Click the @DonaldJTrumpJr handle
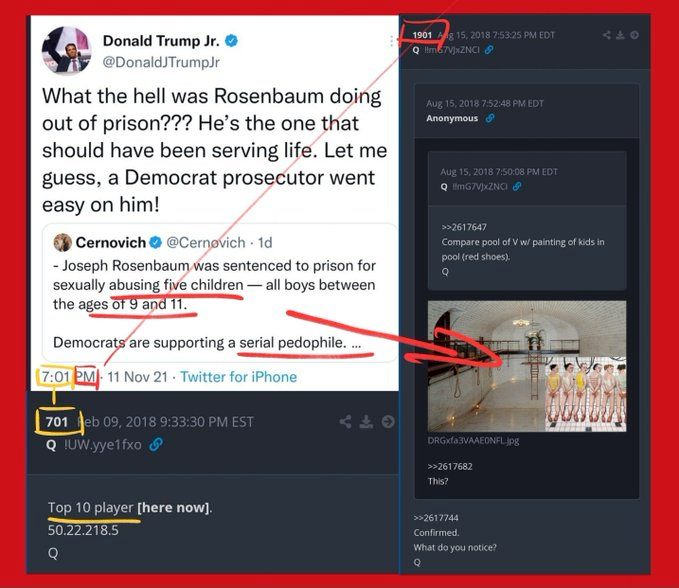The height and width of the screenshot is (588, 679). coord(161,62)
